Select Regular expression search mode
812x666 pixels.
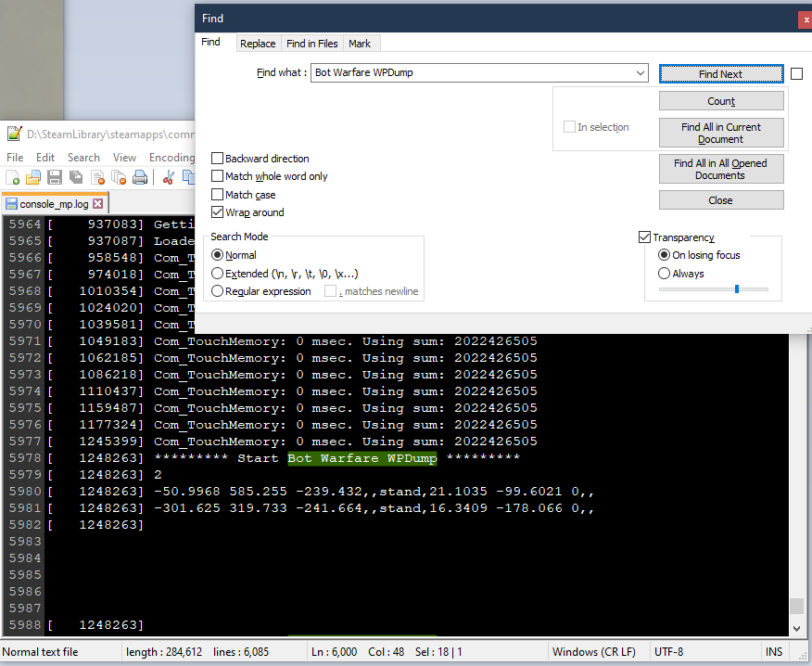(217, 290)
